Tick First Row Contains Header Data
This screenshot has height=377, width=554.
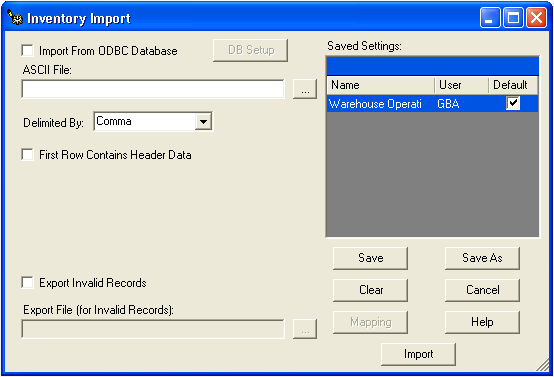click(28, 154)
